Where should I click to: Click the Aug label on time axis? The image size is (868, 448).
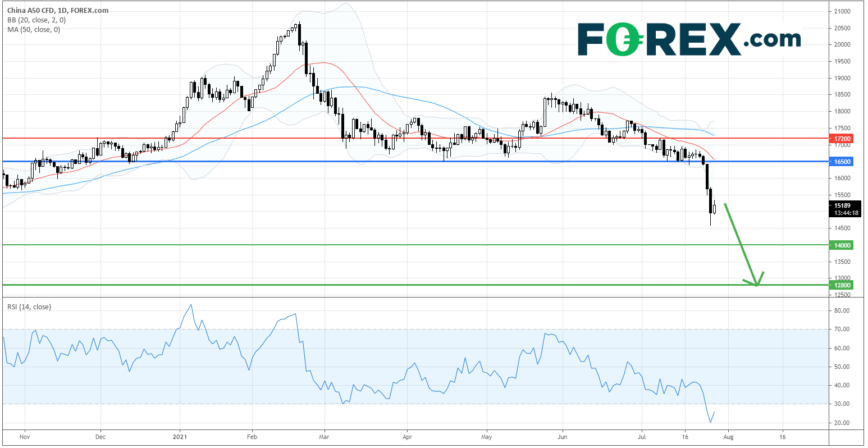coord(728,436)
